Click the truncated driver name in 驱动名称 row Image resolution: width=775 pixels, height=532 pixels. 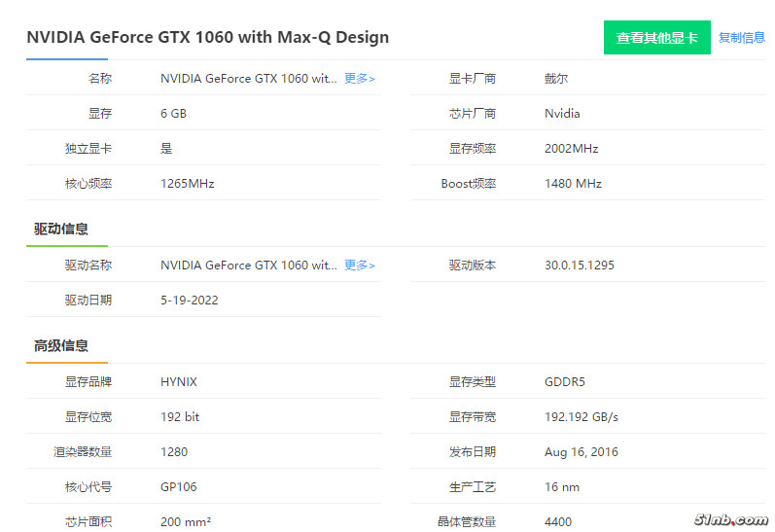click(249, 265)
